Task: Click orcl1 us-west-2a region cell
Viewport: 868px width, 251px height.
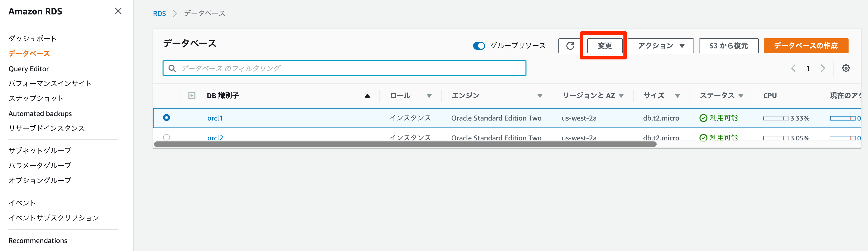Action: (579, 118)
